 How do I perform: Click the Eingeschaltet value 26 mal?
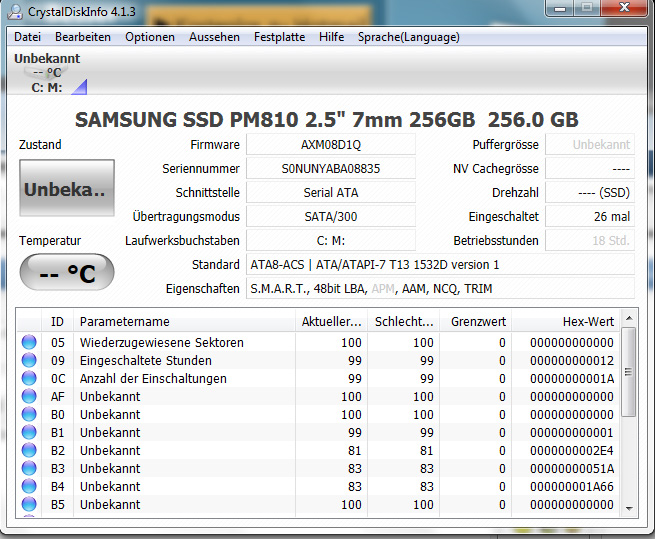(x=590, y=216)
